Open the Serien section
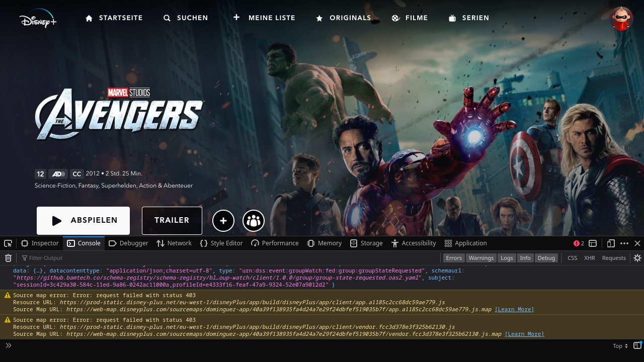644x362 pixels. click(x=468, y=18)
